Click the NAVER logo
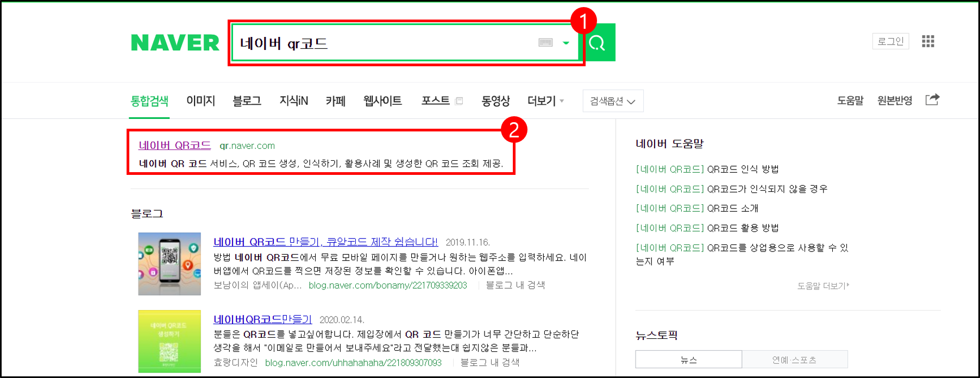The width and height of the screenshot is (980, 378). 175,42
